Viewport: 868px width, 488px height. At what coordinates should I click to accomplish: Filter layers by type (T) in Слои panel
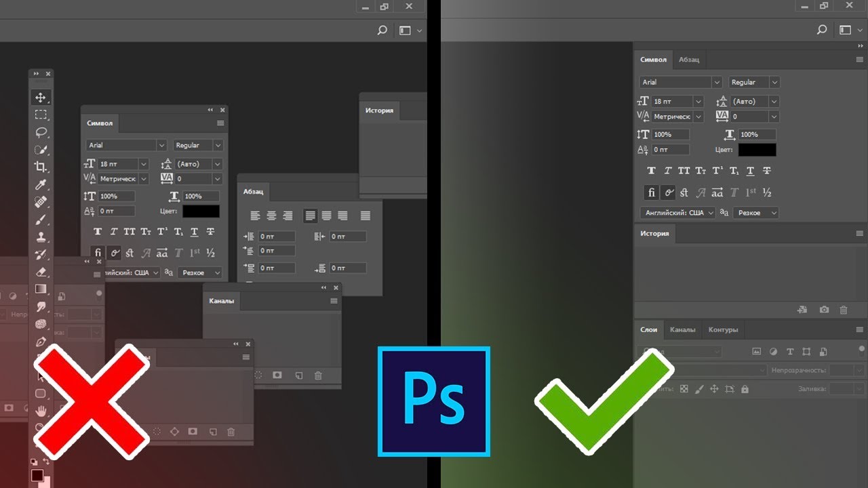(x=790, y=352)
